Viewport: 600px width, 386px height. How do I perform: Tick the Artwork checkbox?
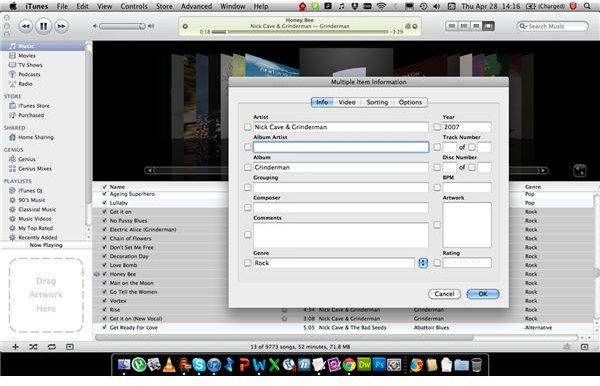click(437, 225)
